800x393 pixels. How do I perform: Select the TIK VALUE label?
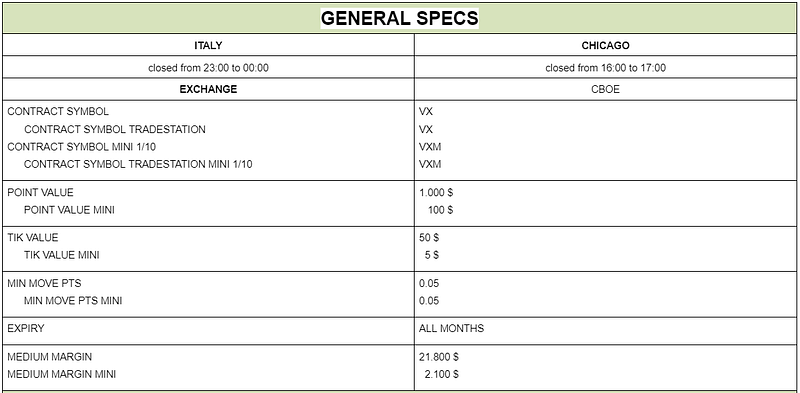(33, 237)
